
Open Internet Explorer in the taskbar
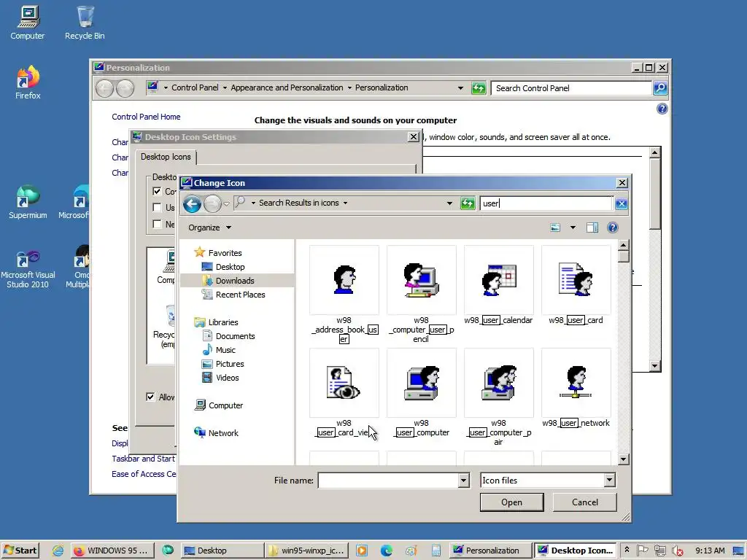click(x=58, y=551)
